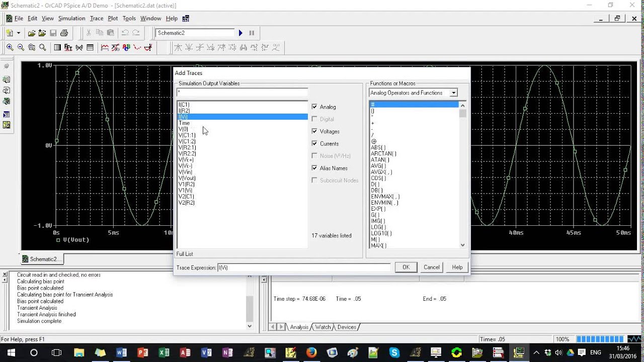Click the New file icon
Screen dimensions: 644x362
click(x=10, y=33)
